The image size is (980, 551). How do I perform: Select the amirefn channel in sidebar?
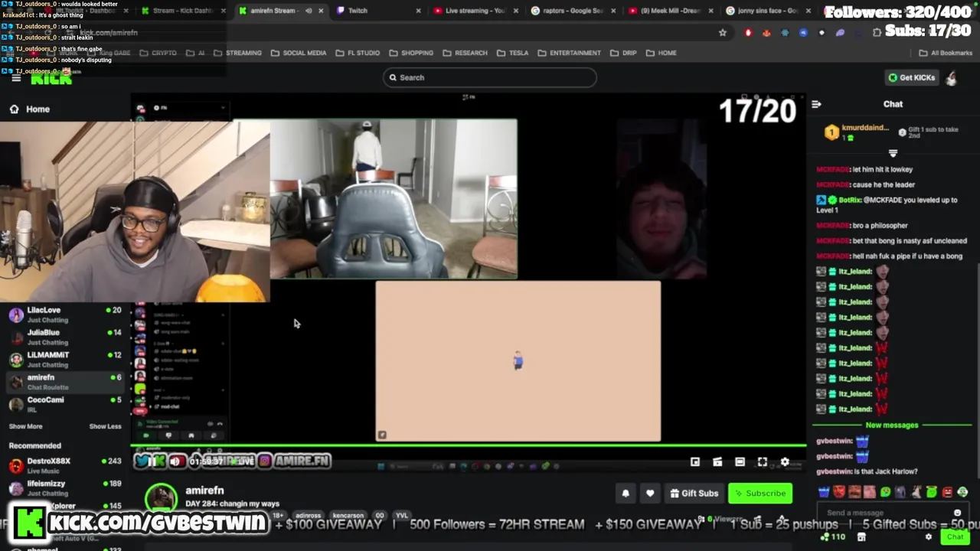[65, 381]
